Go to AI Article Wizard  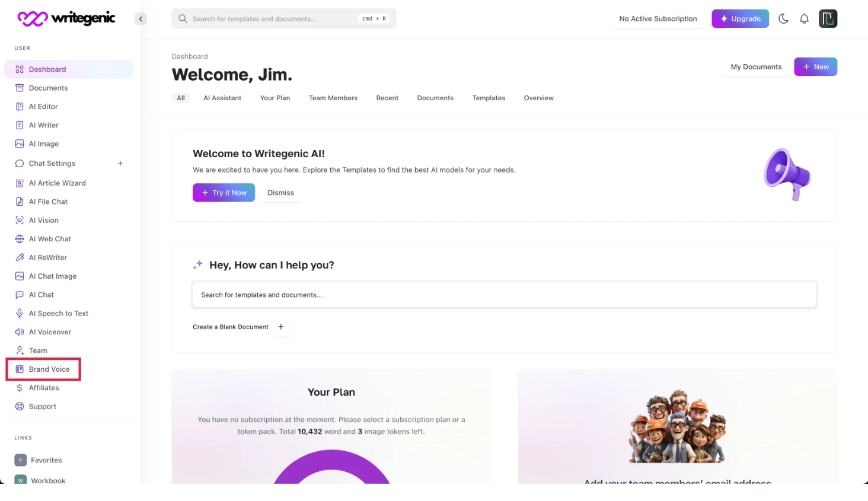pyautogui.click(x=57, y=183)
